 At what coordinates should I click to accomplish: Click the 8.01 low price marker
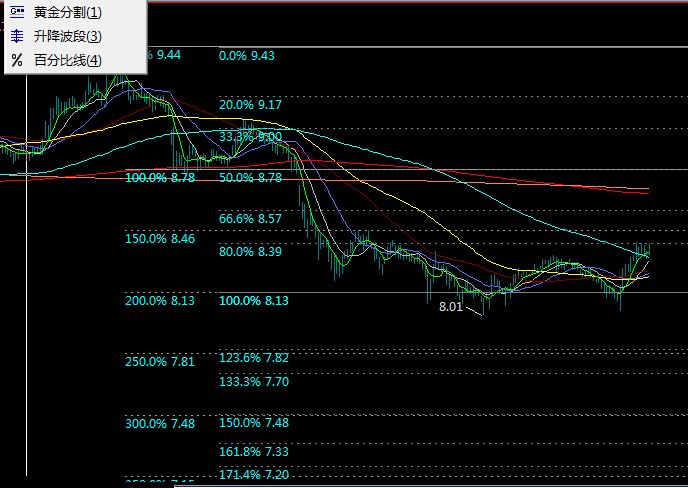pyautogui.click(x=451, y=307)
